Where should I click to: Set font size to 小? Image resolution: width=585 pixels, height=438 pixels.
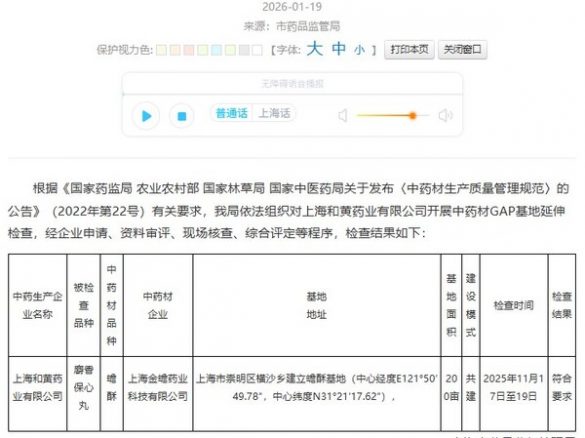[x=359, y=50]
